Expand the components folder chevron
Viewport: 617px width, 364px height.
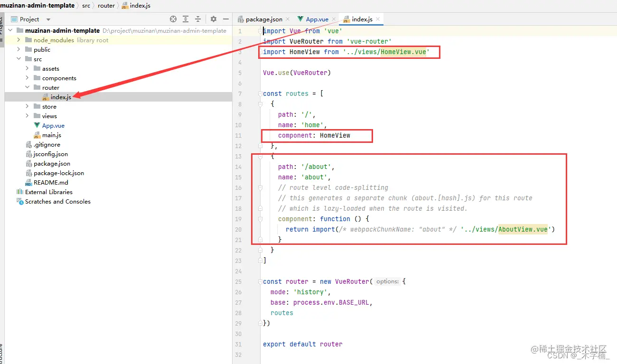27,78
